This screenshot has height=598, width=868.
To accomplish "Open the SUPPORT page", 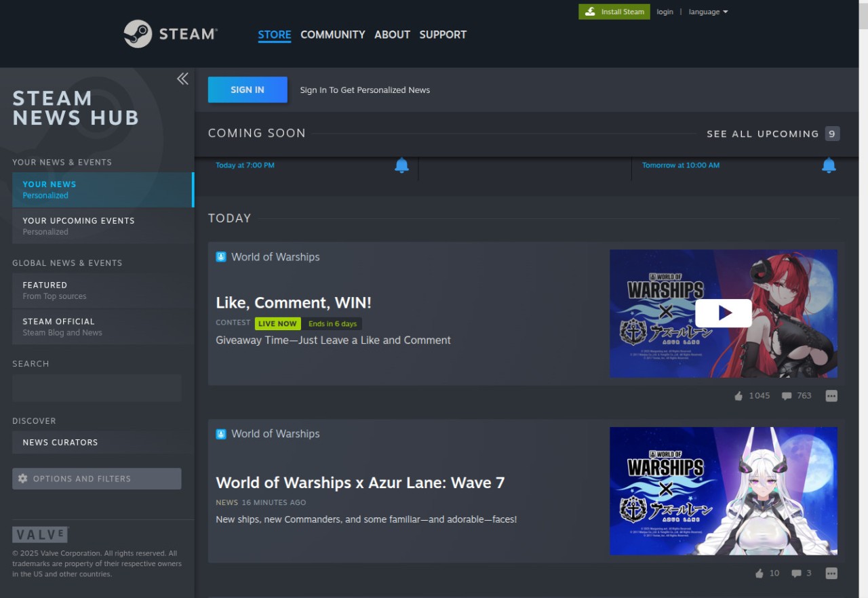I will pyautogui.click(x=443, y=35).
